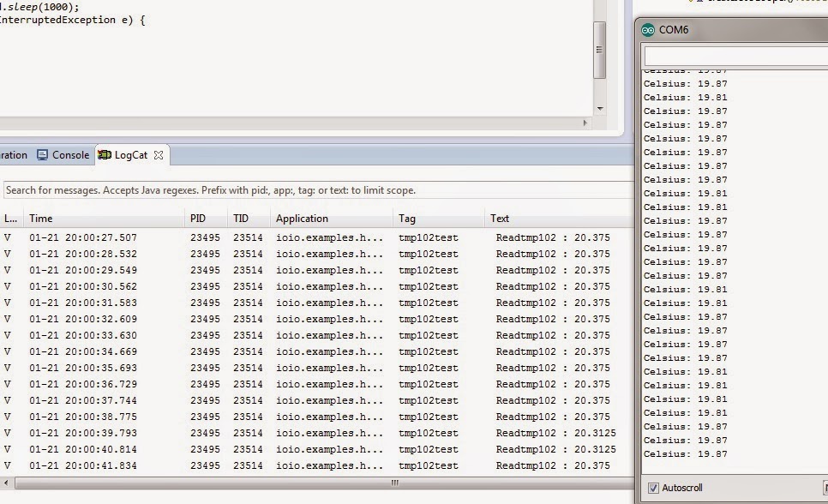The width and height of the screenshot is (828, 504).
Task: Select the log row at 20:00:31.583
Action: (x=317, y=303)
